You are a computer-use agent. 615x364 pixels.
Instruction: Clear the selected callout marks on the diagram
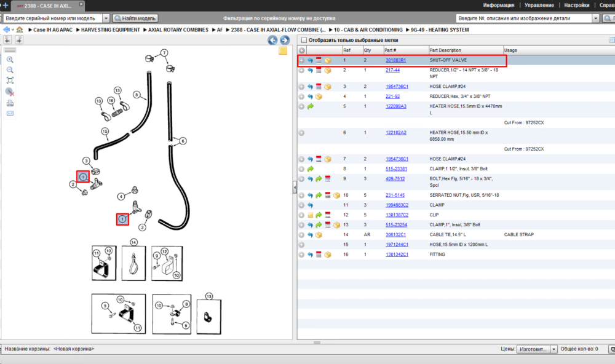(x=10, y=92)
